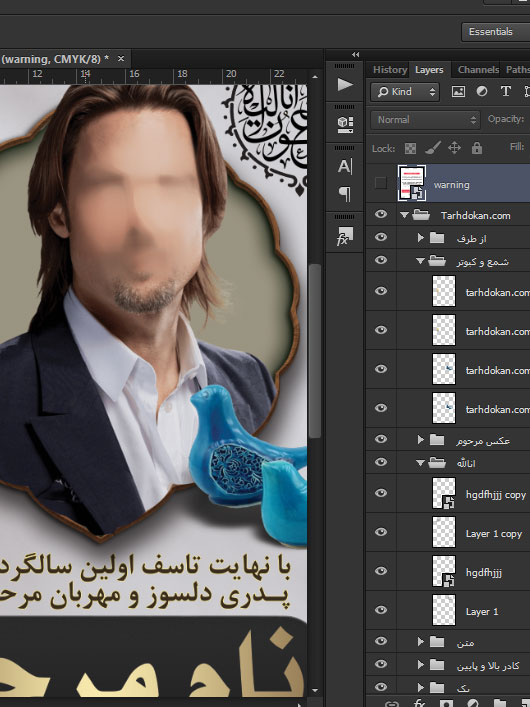The width and height of the screenshot is (530, 707).
Task: Close the warning document tab
Action: (121, 59)
